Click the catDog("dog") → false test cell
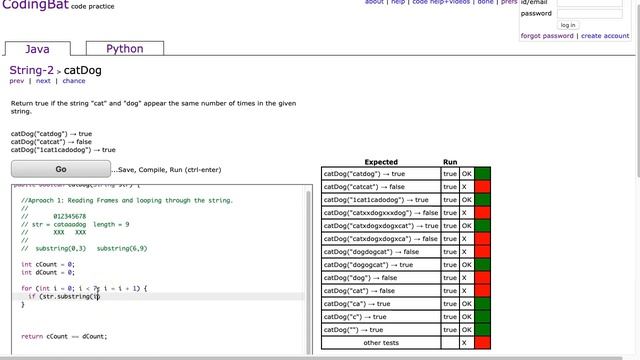640x360 pixels. pos(381,278)
